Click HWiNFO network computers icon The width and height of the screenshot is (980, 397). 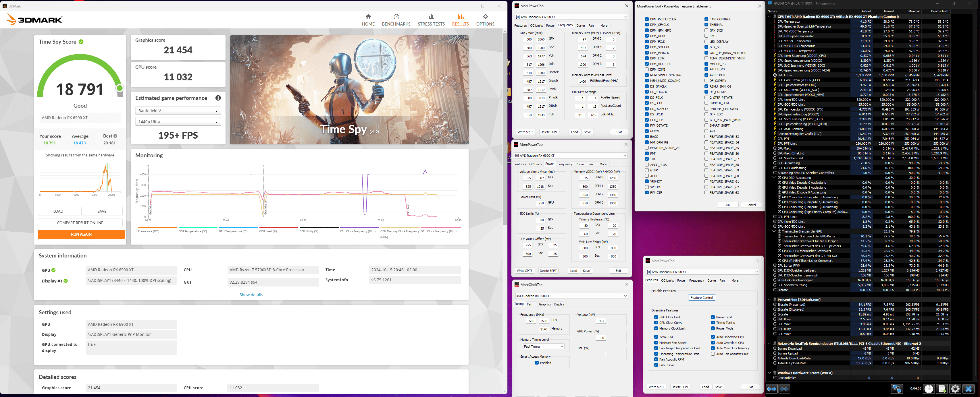[897, 389]
